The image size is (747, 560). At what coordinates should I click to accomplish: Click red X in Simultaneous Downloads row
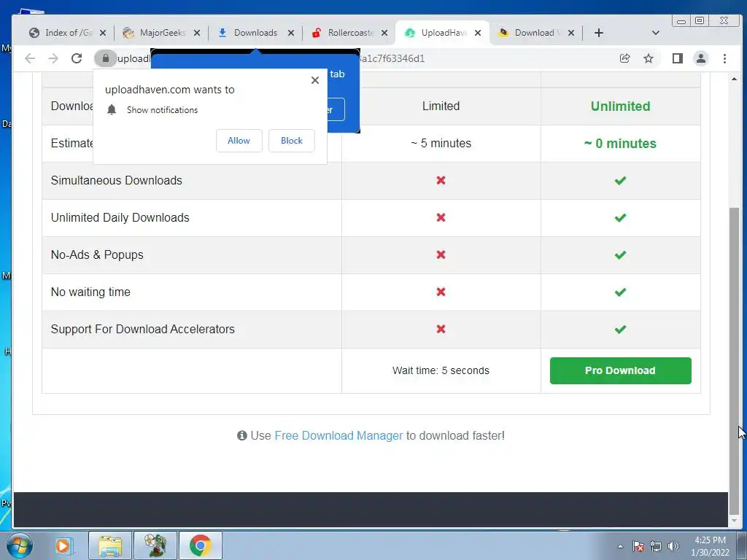pyautogui.click(x=441, y=181)
